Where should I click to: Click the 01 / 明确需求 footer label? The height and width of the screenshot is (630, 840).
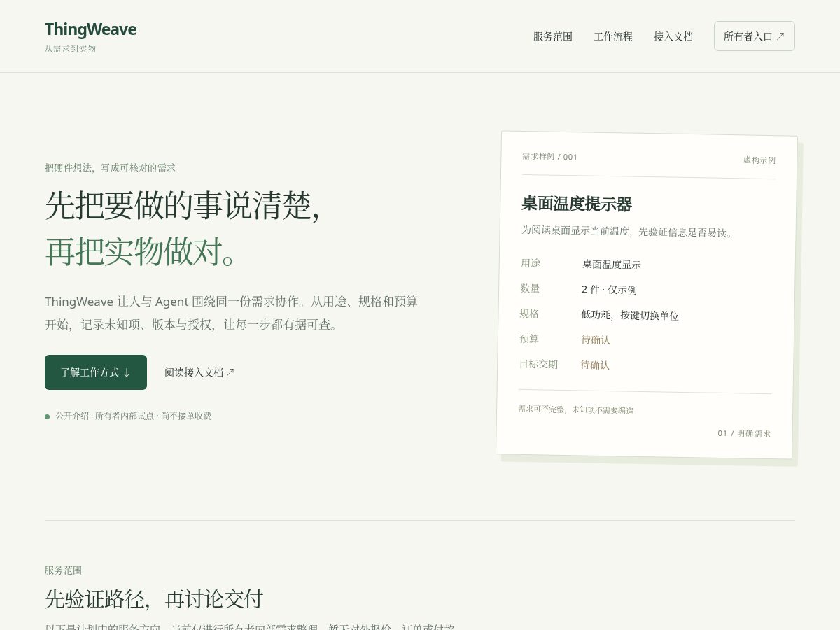click(x=744, y=434)
